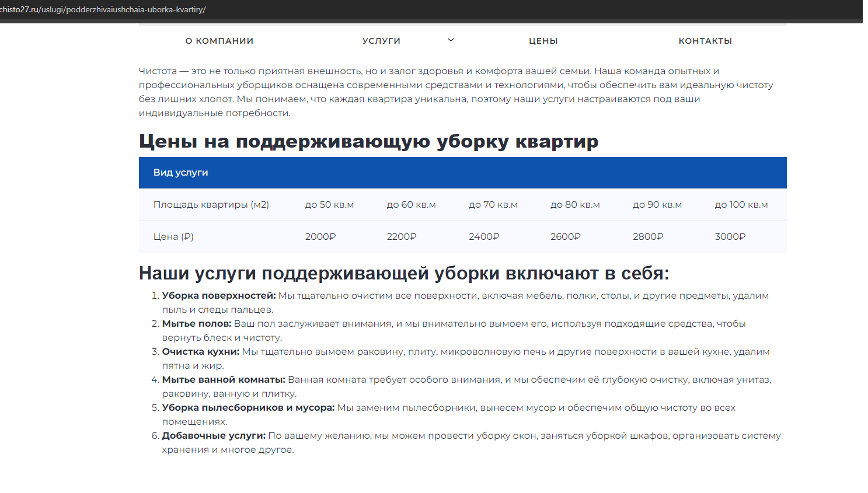Open the О КОМПАНИИ menu item
The height and width of the screenshot is (493, 868).
coord(219,41)
